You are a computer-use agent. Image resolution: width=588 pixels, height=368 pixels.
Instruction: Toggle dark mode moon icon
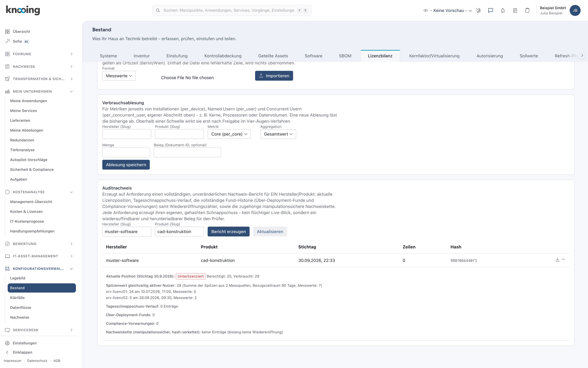(478, 10)
